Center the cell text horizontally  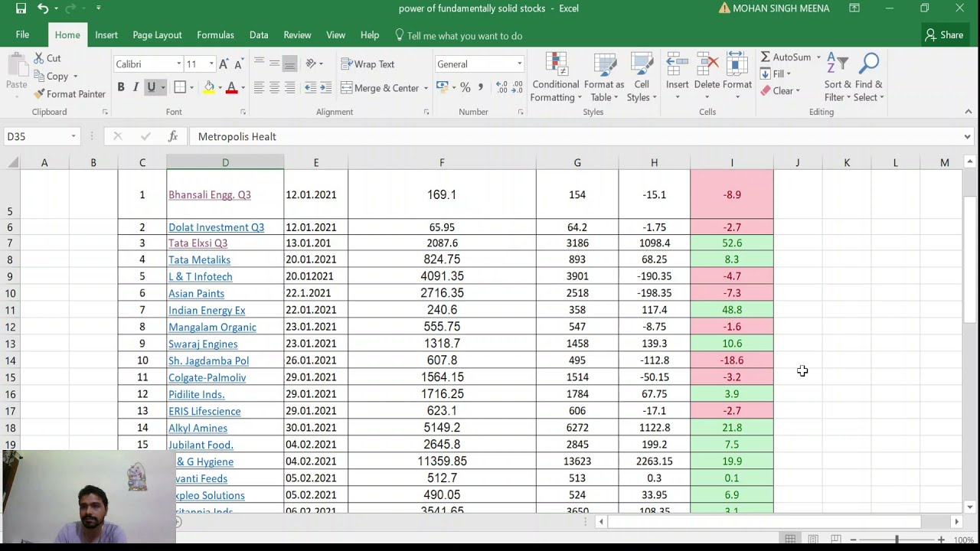pyautogui.click(x=274, y=88)
